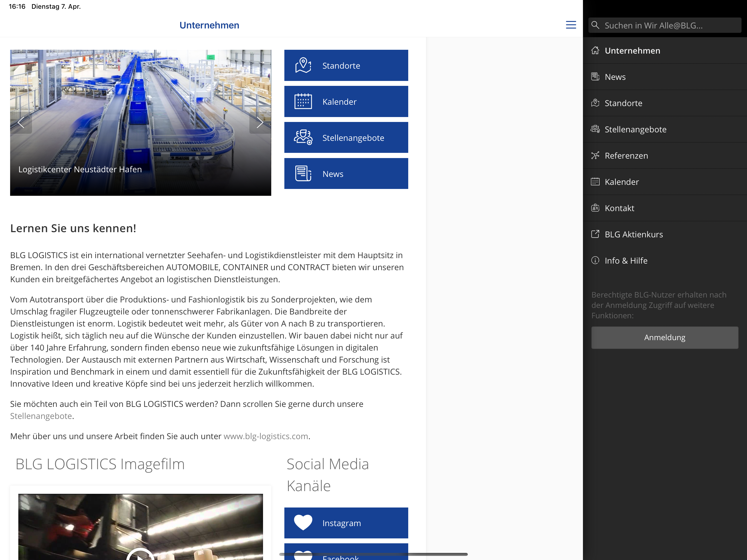This screenshot has height=560, width=747.
Task: Play the BLG LOGISTICS Imagefilm video
Action: click(140, 554)
